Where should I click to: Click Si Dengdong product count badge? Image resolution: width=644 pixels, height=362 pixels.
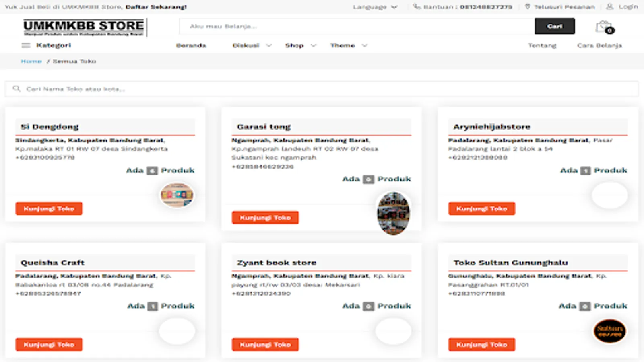152,171
